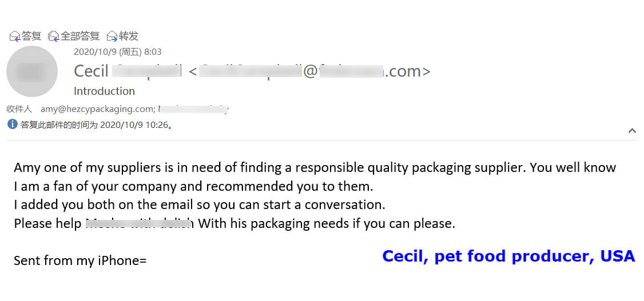Click the subject line Introduction
The height and width of the screenshot is (301, 644).
coord(104,91)
